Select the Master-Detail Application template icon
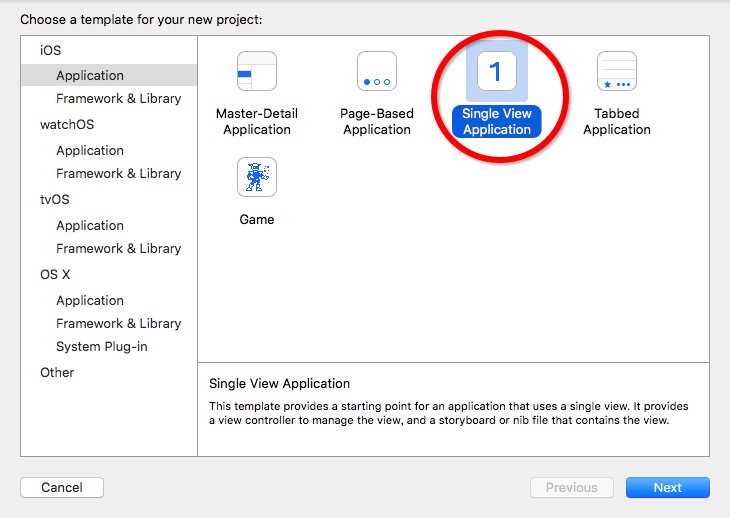The image size is (730, 518). [x=257, y=71]
